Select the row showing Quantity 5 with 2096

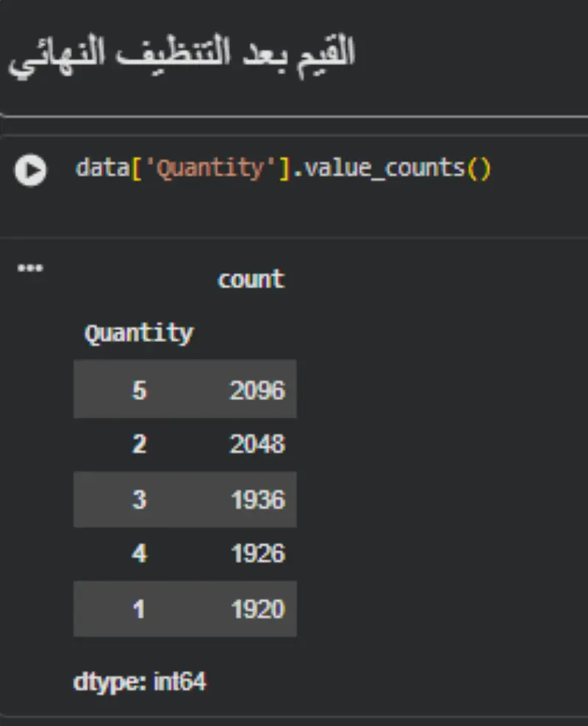click(184, 390)
